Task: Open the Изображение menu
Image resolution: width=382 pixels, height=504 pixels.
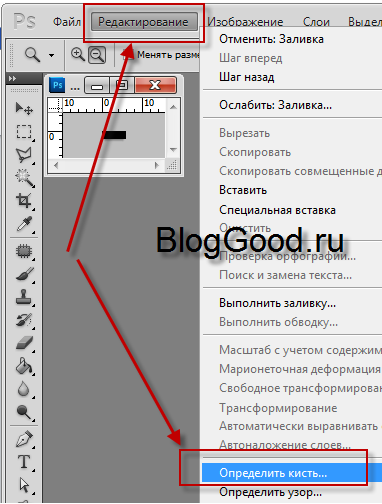Action: 245,22
